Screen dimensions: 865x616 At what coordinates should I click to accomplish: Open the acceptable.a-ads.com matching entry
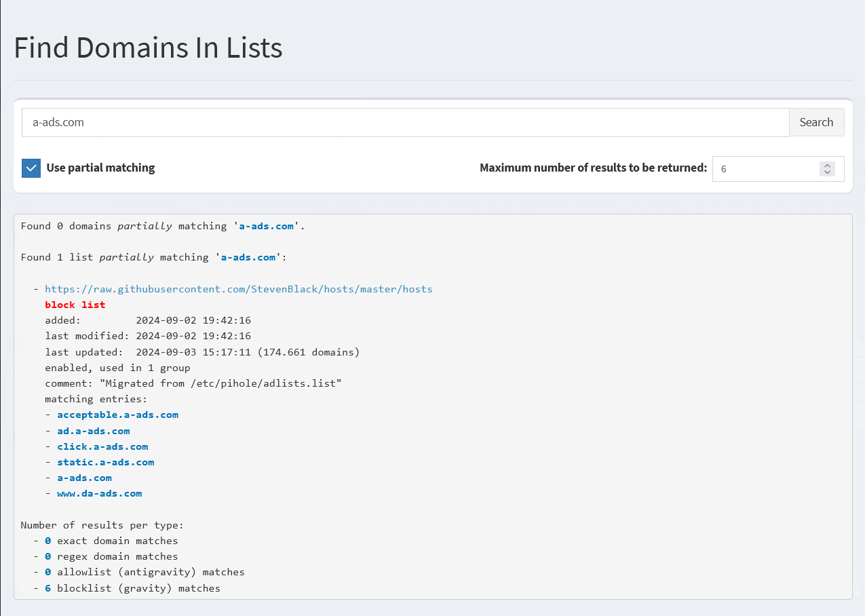pyautogui.click(x=117, y=415)
